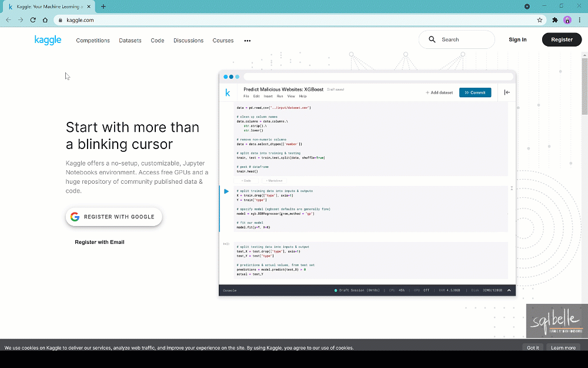Click Register with Google button
Image resolution: width=588 pixels, height=368 pixels.
point(113,217)
